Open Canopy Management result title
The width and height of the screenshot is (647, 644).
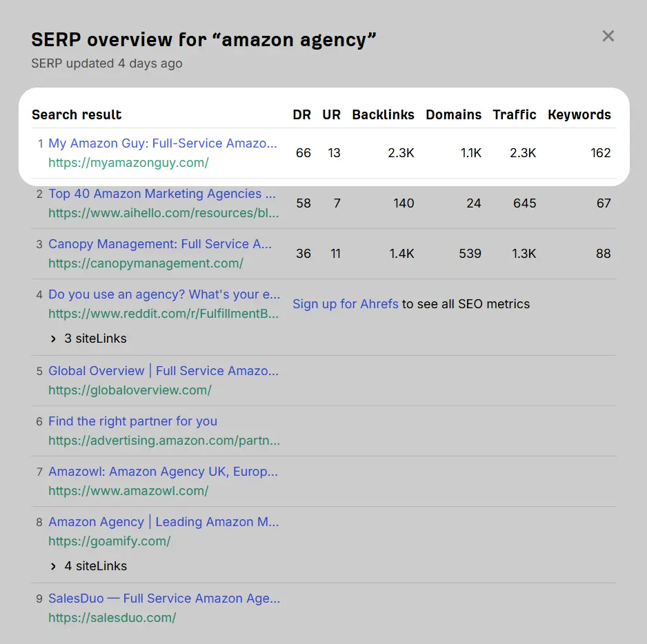pos(160,244)
